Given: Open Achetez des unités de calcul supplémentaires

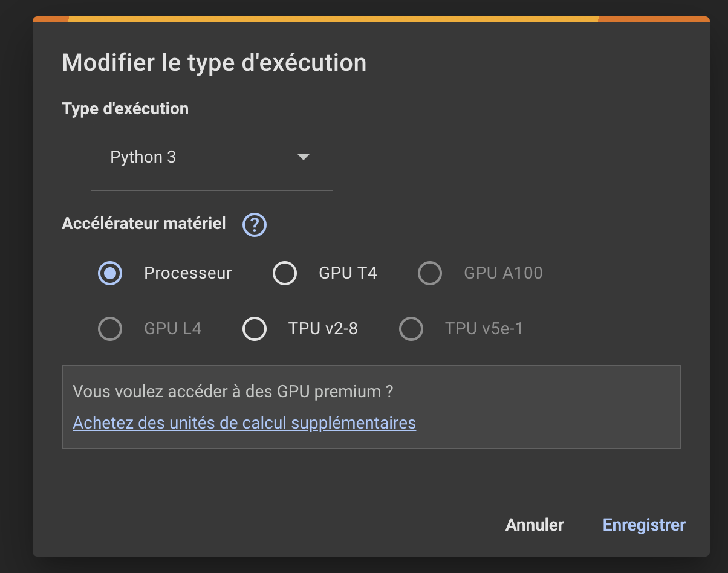Looking at the screenshot, I should tap(244, 422).
